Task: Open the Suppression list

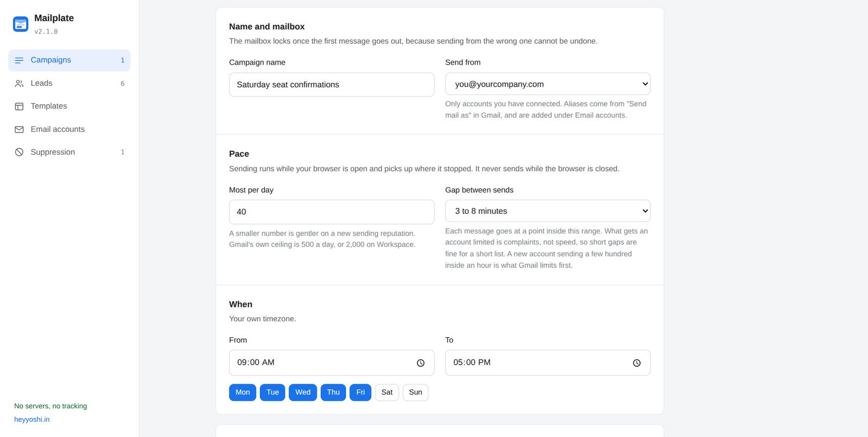Action: [x=69, y=152]
